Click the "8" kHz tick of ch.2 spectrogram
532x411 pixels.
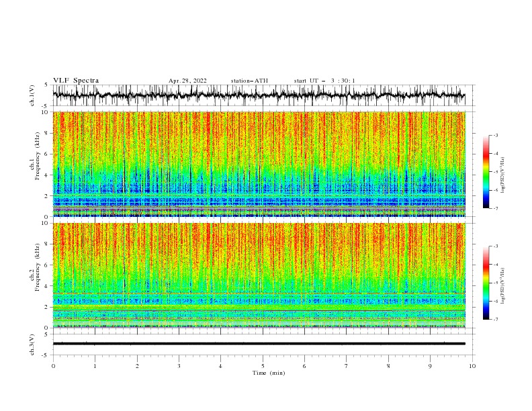pos(47,244)
